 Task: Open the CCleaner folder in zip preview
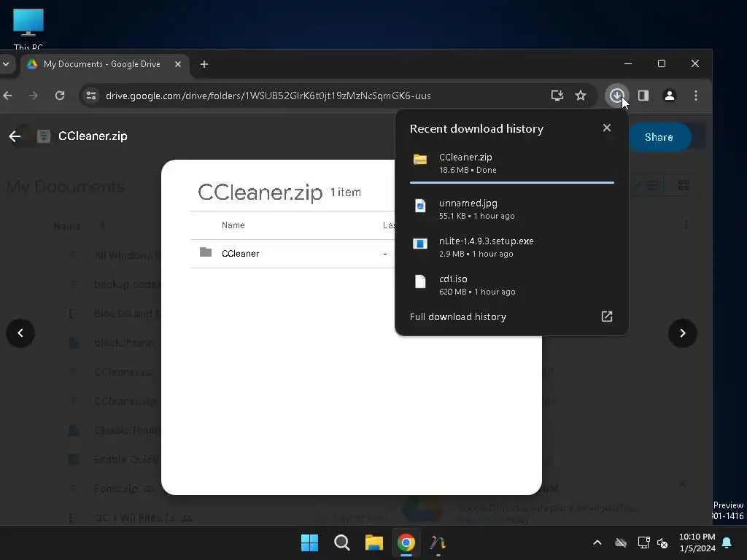click(x=241, y=253)
